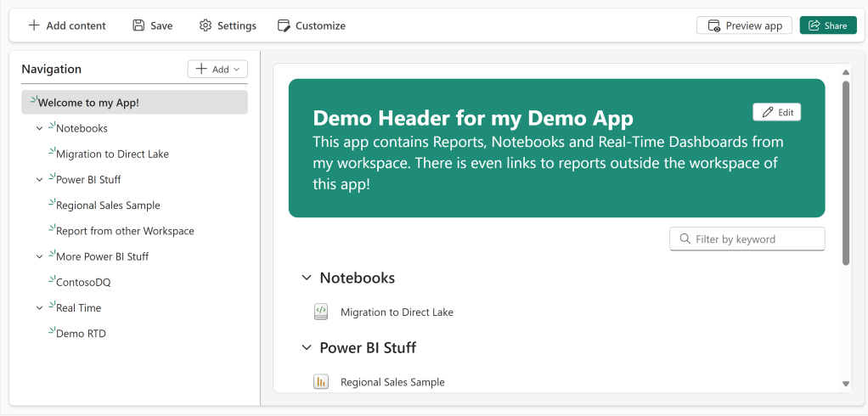Image resolution: width=868 pixels, height=416 pixels.
Task: Click the Preview app eye icon
Action: 714,25
